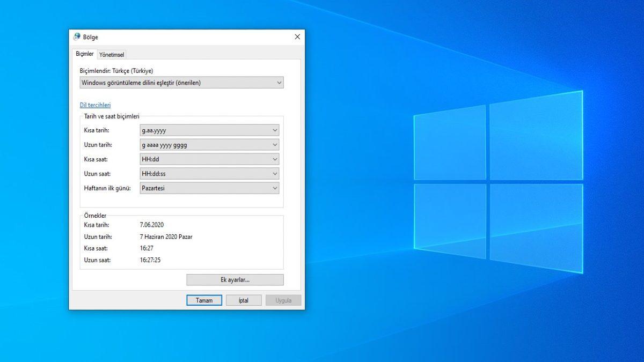The width and height of the screenshot is (644, 362).
Task: Switch to the Yönetimsel tab
Action: (x=111, y=54)
